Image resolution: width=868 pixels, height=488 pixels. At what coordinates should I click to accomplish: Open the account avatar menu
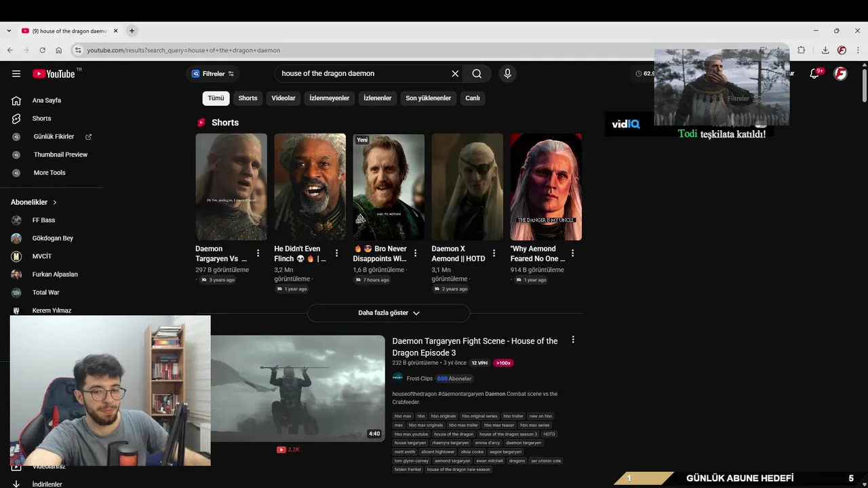tap(840, 73)
